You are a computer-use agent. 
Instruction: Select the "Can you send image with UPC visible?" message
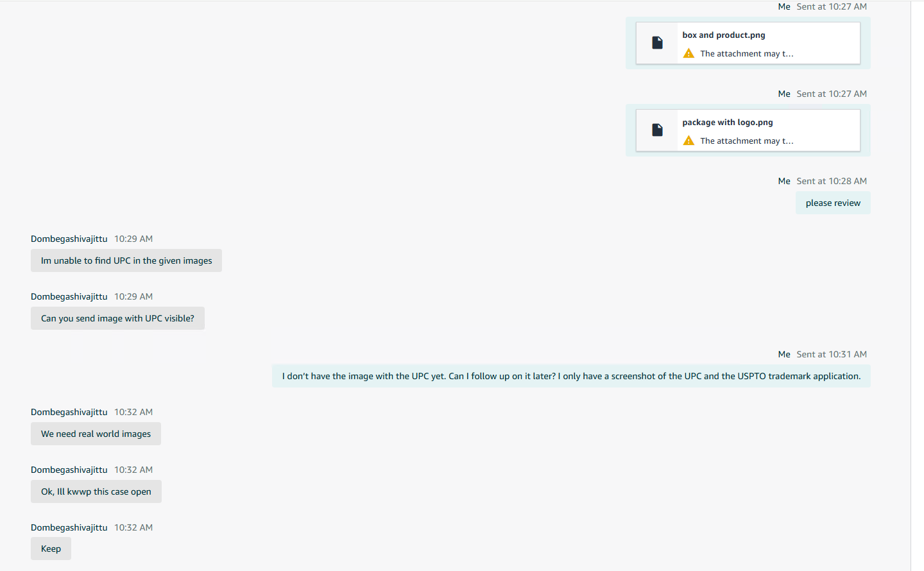click(x=117, y=319)
